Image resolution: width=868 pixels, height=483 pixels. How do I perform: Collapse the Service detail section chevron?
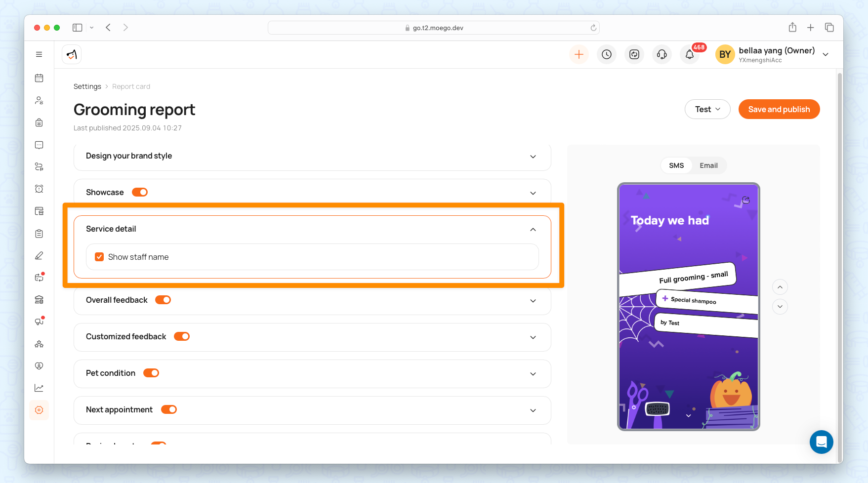tap(533, 229)
